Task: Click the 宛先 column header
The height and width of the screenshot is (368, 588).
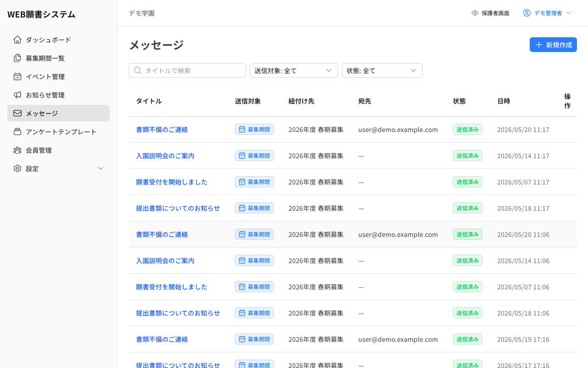Action: (x=365, y=101)
